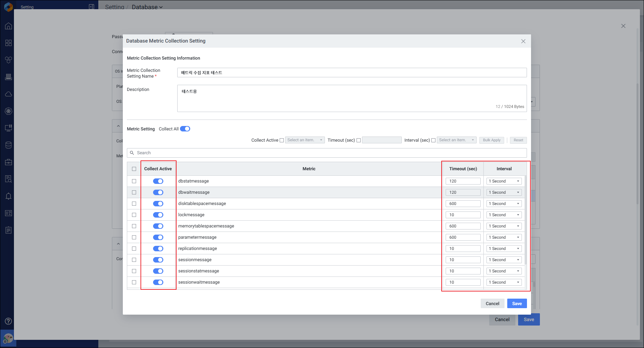Disable Collect Active for lockmessage

158,215
